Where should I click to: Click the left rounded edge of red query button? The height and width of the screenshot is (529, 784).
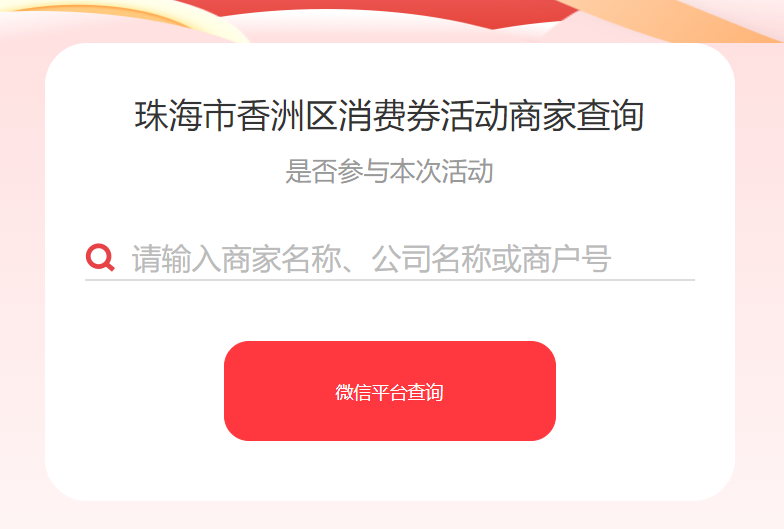[235, 391]
